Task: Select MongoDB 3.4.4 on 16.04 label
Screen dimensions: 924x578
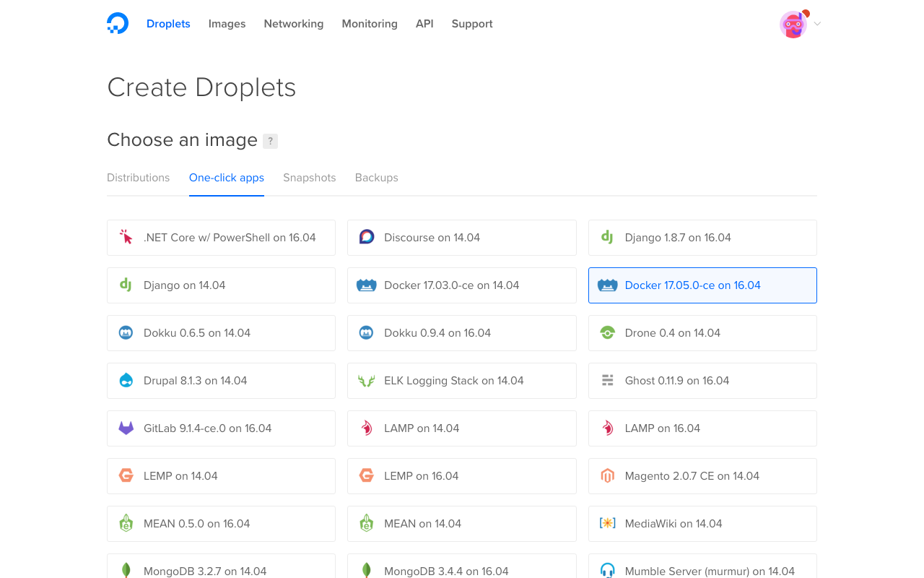Action: pos(446,571)
